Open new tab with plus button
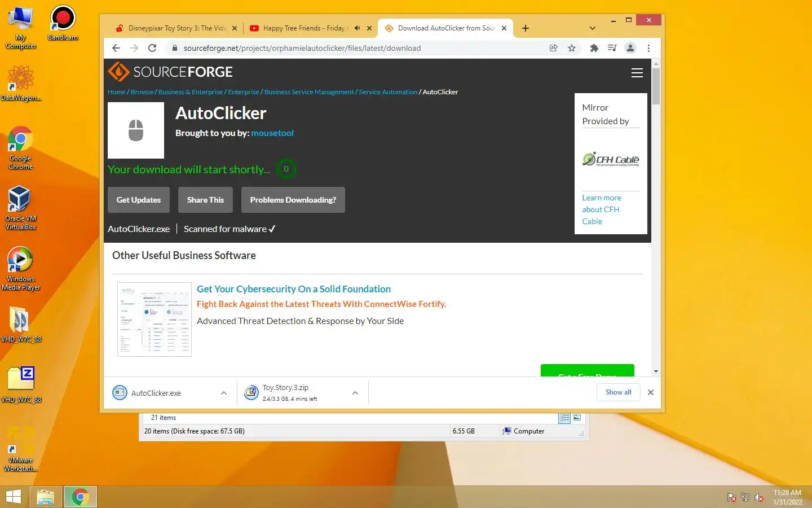Viewport: 812px width, 508px height. click(526, 28)
